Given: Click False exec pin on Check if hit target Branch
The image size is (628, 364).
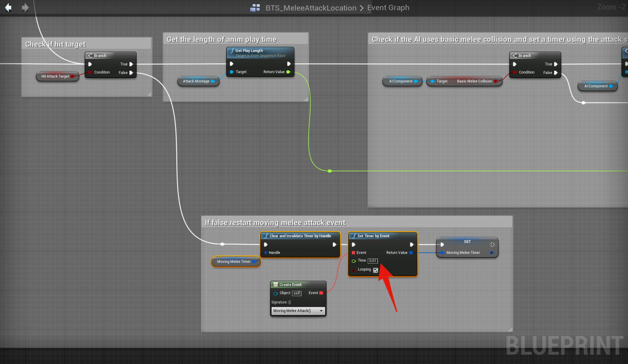Looking at the screenshot, I should (131, 73).
